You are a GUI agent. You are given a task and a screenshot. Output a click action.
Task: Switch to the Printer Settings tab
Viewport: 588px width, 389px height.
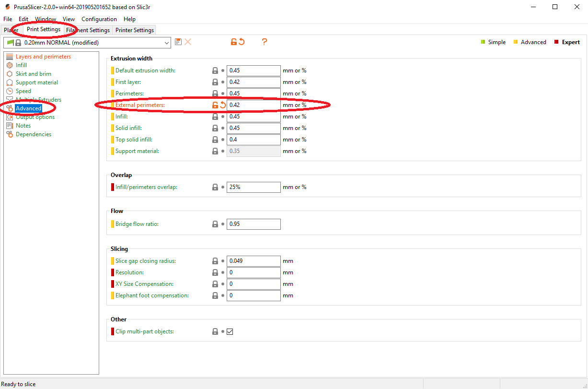[x=135, y=30]
